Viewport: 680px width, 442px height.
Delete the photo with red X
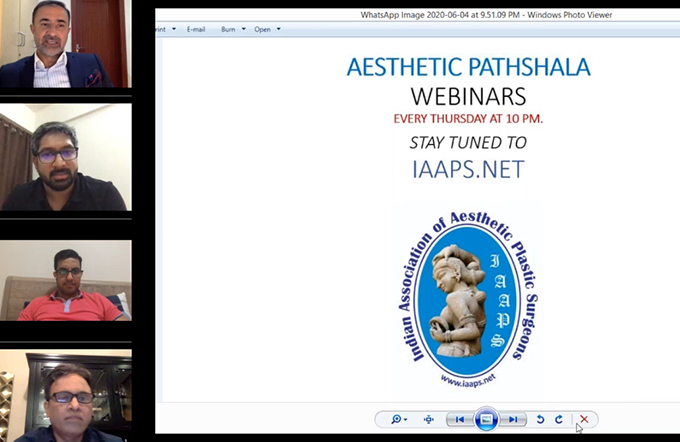584,419
